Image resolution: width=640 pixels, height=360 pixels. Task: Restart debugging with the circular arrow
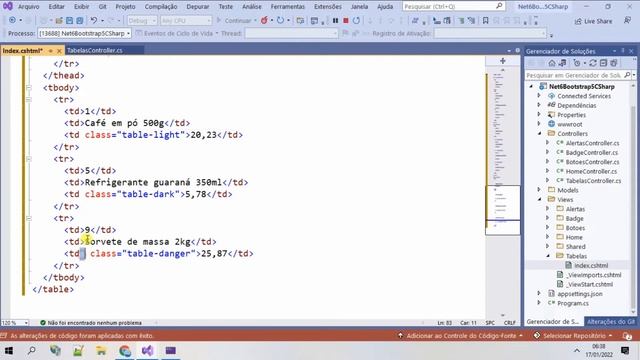click(356, 20)
